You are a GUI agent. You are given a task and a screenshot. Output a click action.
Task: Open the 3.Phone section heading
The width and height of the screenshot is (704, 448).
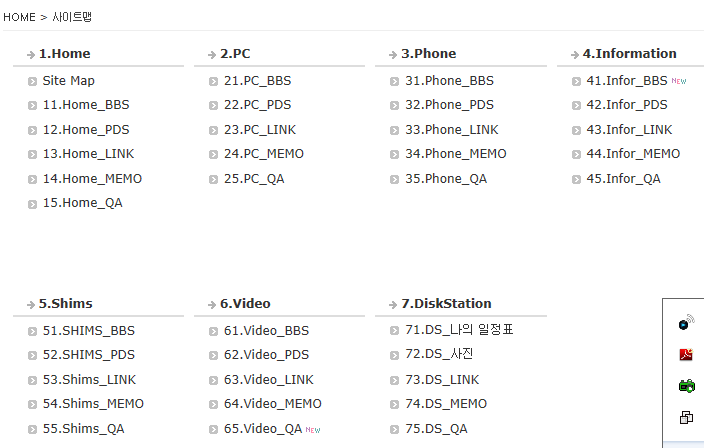coord(428,54)
